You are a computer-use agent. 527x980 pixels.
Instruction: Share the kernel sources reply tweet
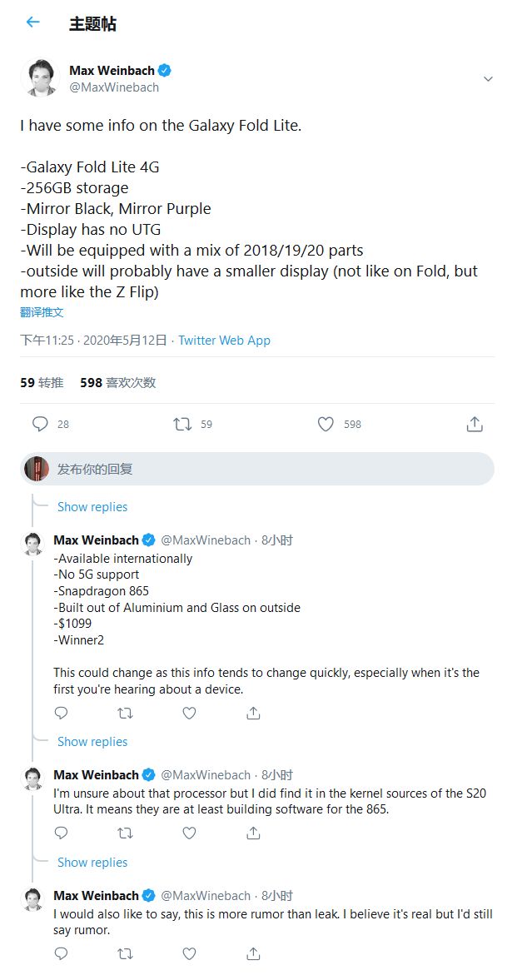254,833
